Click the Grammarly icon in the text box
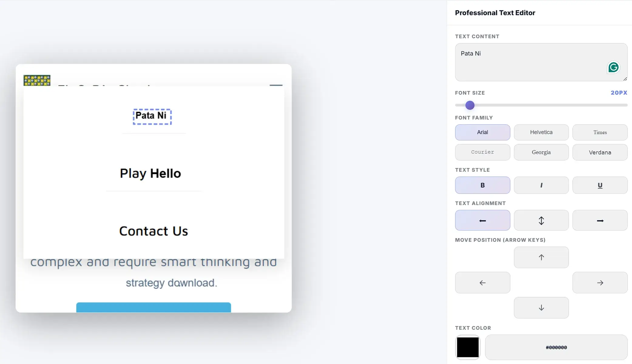Viewport: 632px width, 364px height. click(x=613, y=67)
